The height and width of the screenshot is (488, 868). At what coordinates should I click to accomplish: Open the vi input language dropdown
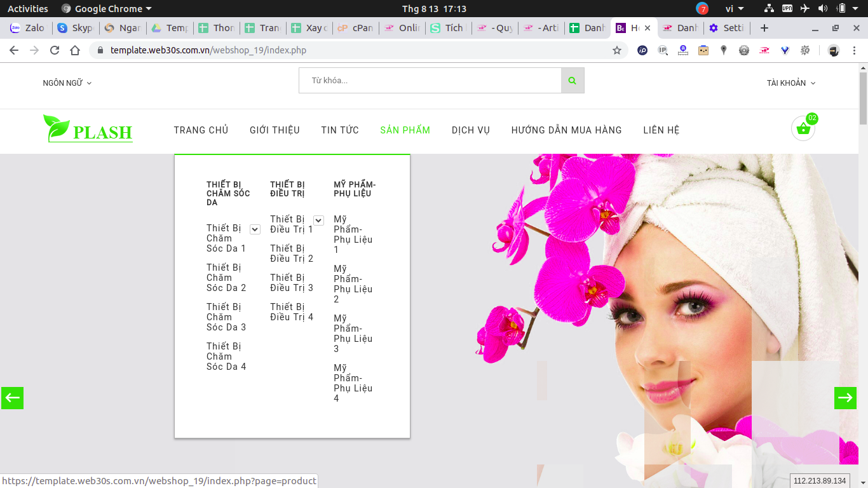[735, 8]
